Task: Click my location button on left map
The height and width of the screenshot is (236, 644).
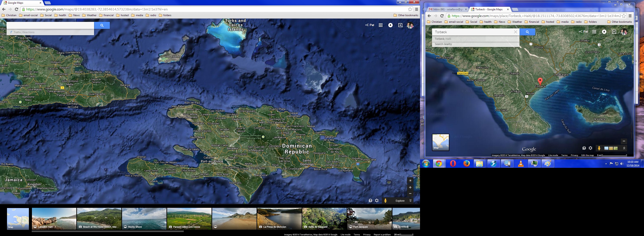Action: [x=410, y=180]
